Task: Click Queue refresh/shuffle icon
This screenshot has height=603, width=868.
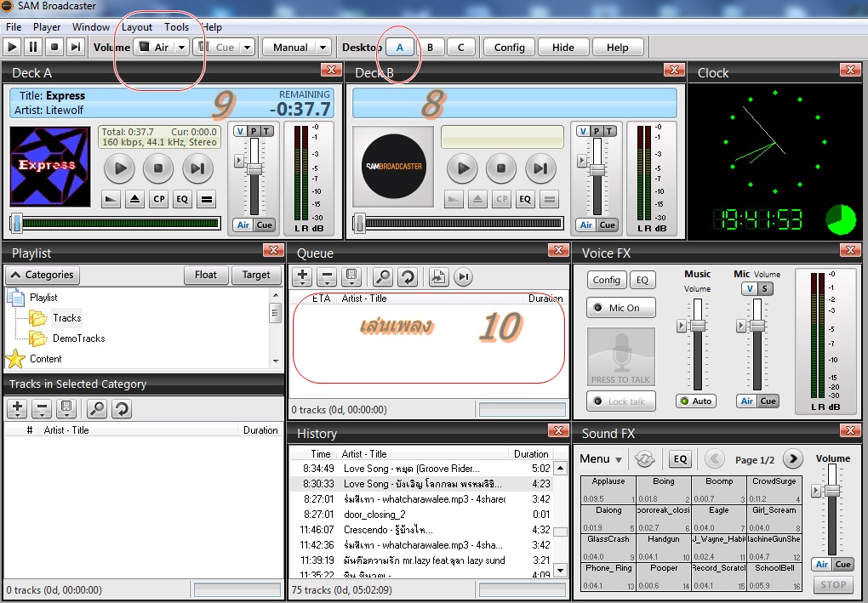Action: (x=408, y=276)
